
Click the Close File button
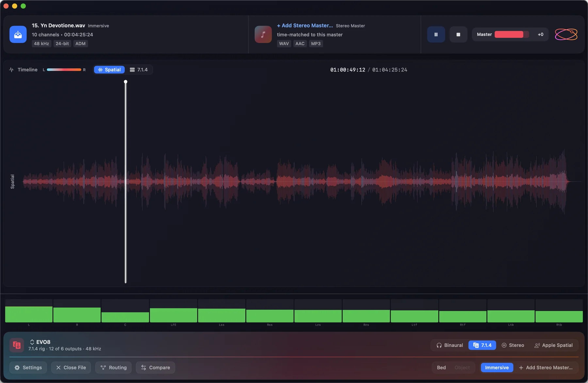(x=71, y=367)
